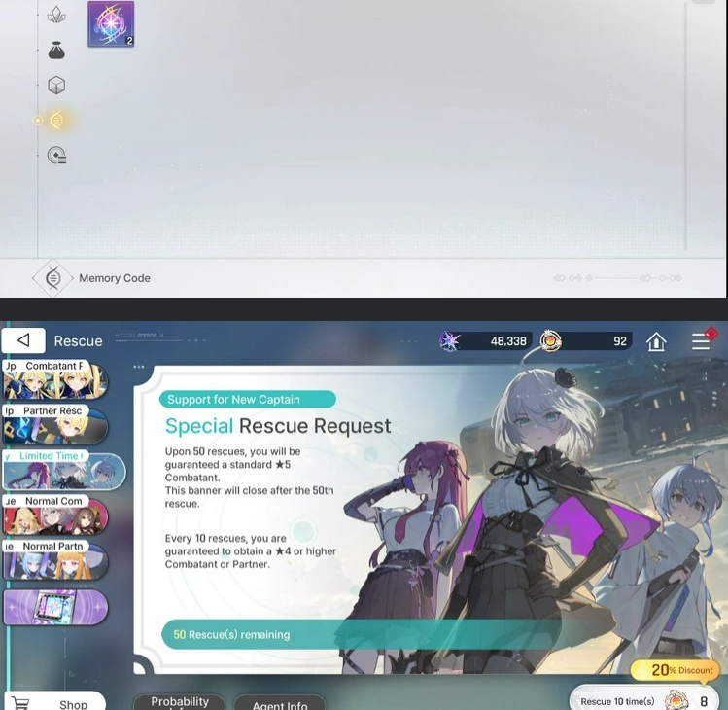
Task: Click the Memory Code diamond icon in the footer
Action: [52, 278]
